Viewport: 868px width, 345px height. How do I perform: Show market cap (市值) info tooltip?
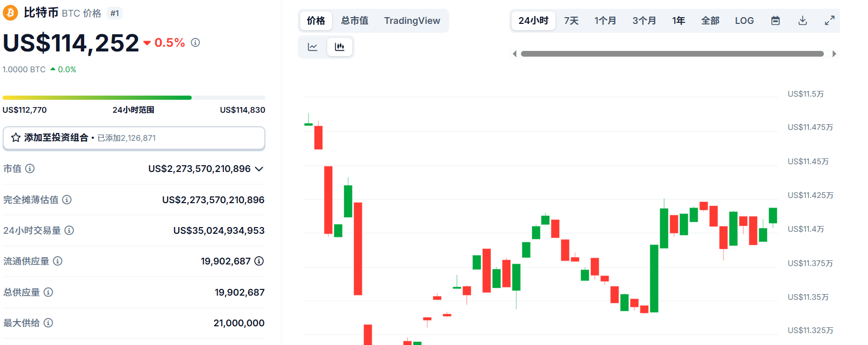click(30, 168)
